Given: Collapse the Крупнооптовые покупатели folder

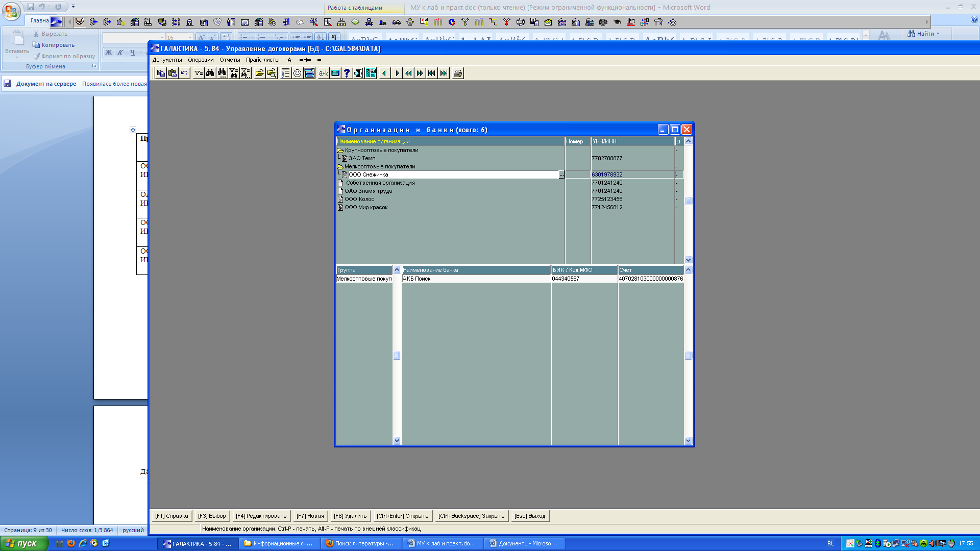Looking at the screenshot, I should [340, 150].
